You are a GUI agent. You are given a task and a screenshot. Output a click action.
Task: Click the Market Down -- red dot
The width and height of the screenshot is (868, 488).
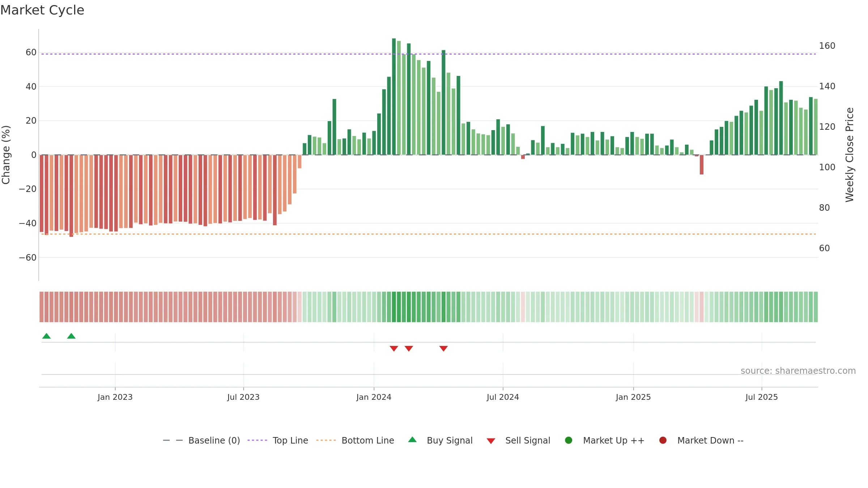point(663,440)
